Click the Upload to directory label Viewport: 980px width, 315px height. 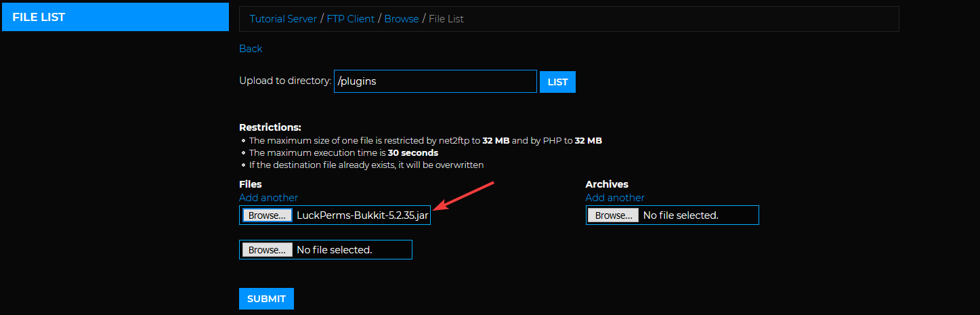click(x=284, y=81)
